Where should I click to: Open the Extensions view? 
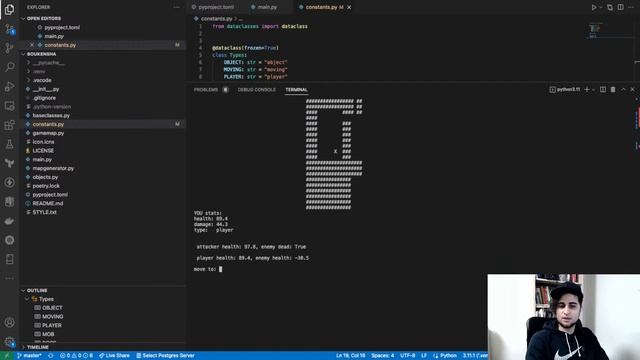9,125
